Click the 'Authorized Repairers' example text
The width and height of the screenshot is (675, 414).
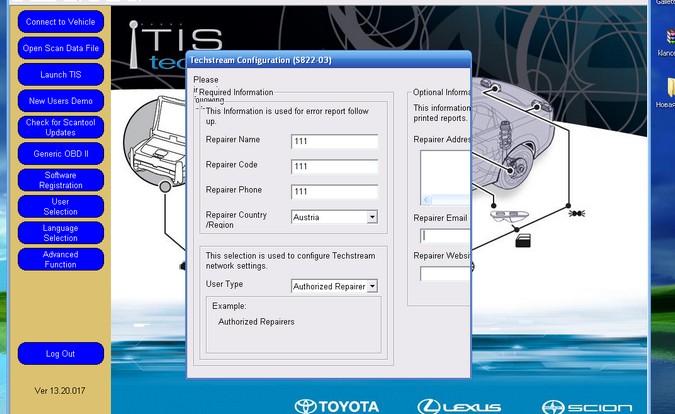click(256, 321)
